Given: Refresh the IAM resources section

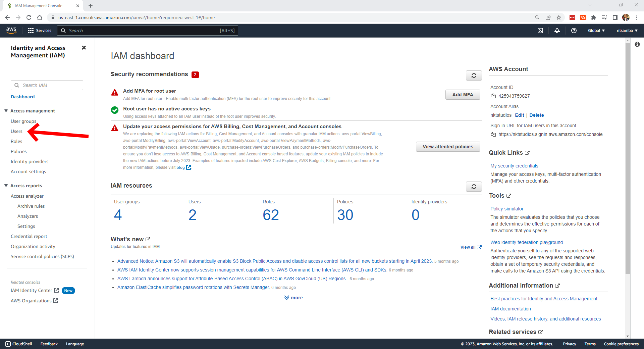Looking at the screenshot, I should pyautogui.click(x=474, y=187).
